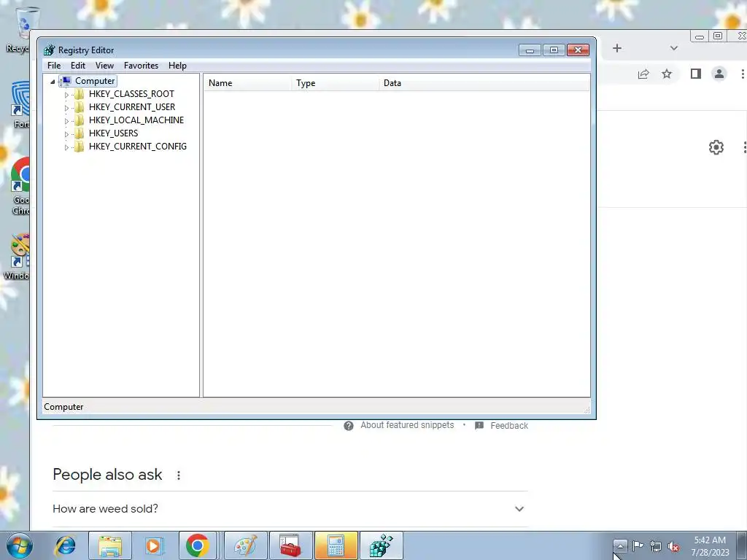Expand the HKEY_USERS key
The height and width of the screenshot is (560, 747).
[66, 134]
